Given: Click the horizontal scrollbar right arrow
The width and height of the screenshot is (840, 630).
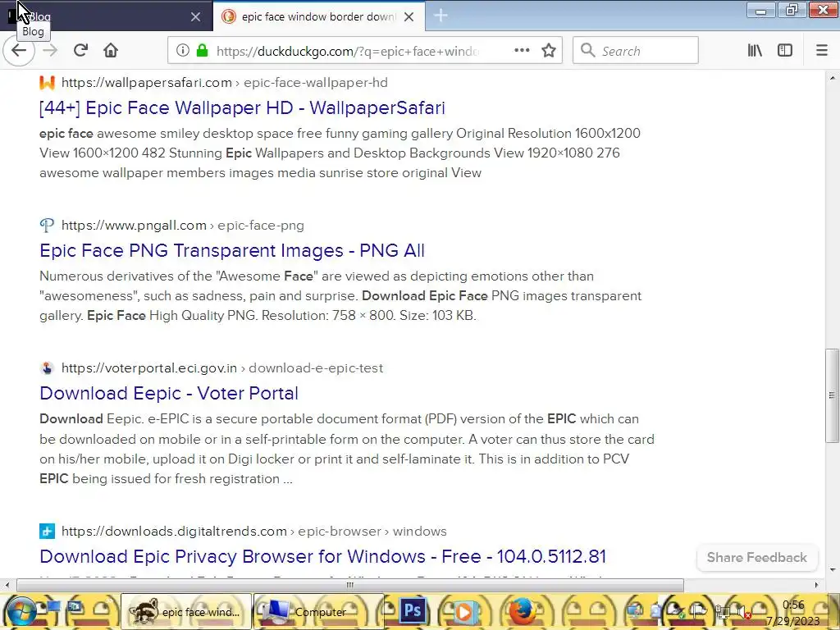Looking at the screenshot, I should pyautogui.click(x=816, y=584).
